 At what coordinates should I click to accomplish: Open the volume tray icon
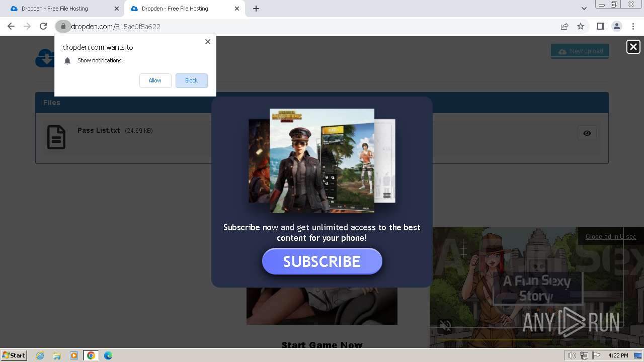[x=572, y=355]
